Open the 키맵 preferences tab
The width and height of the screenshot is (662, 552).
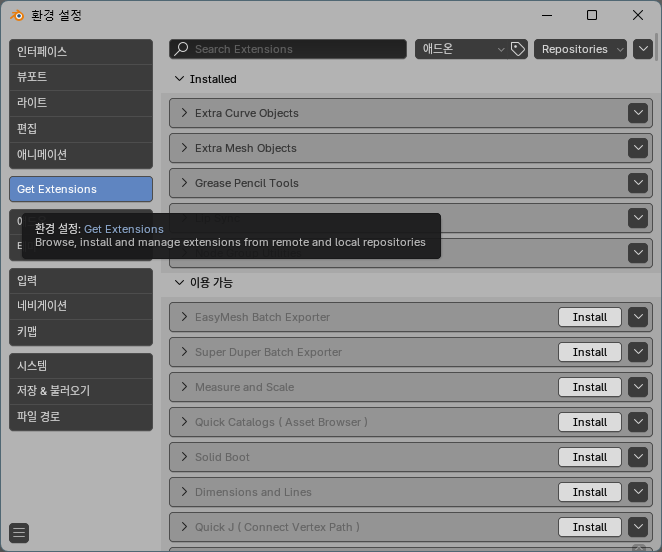click(81, 332)
